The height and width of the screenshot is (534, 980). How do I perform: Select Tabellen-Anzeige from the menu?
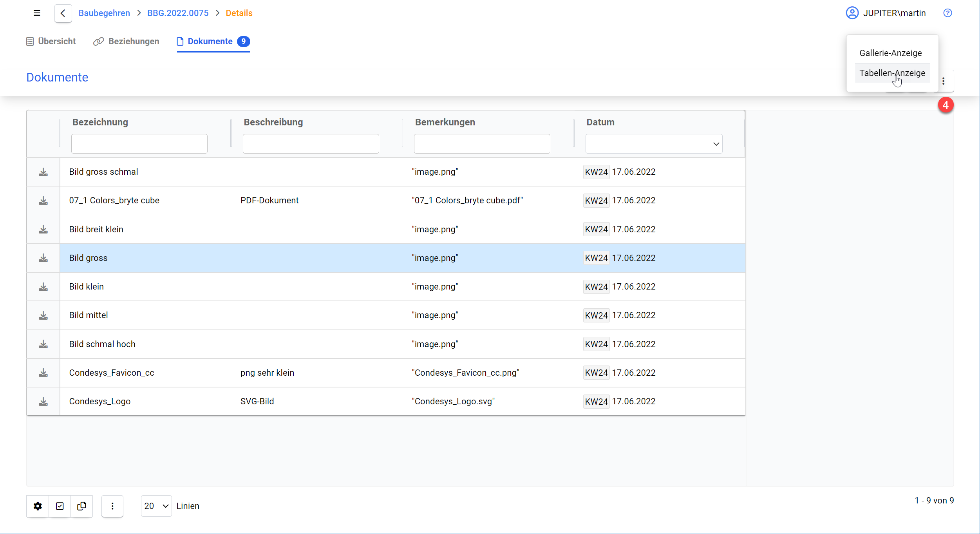892,73
